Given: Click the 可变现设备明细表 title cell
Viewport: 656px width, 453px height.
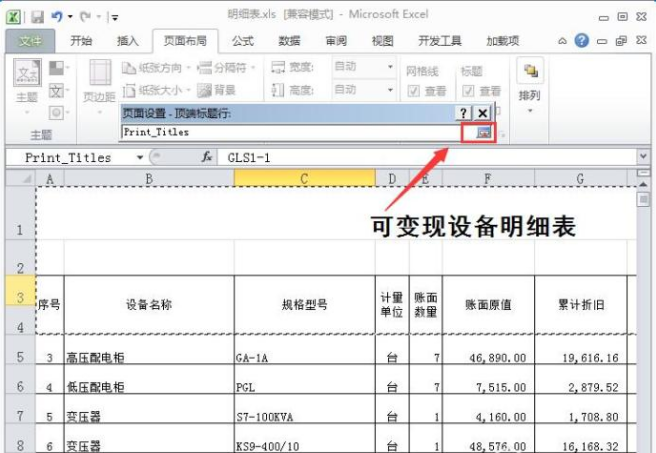Looking at the screenshot, I should (x=473, y=227).
